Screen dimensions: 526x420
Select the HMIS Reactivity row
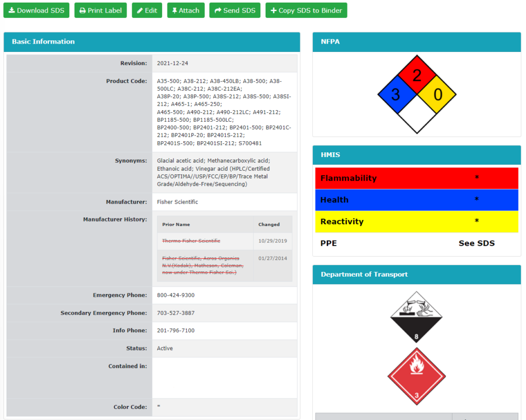[x=417, y=222]
